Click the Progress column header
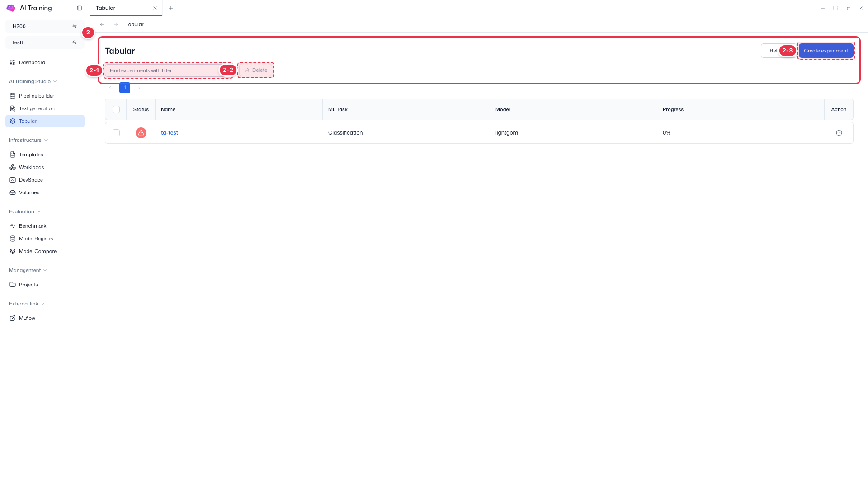Image resolution: width=868 pixels, height=488 pixels. 741,109
